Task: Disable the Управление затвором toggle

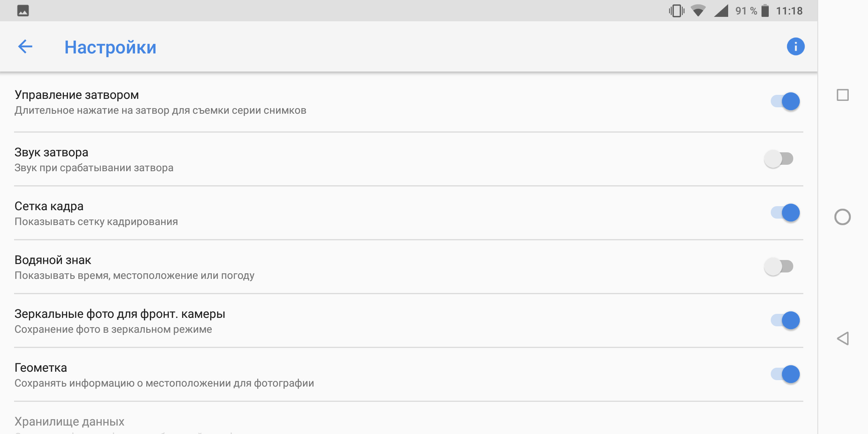Action: (x=785, y=101)
